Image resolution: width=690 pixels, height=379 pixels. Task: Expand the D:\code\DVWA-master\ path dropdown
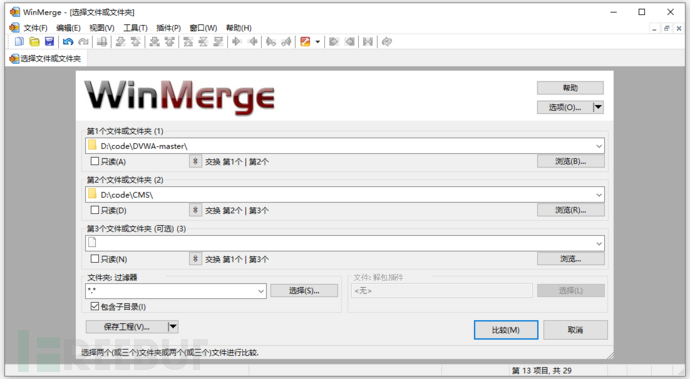599,146
